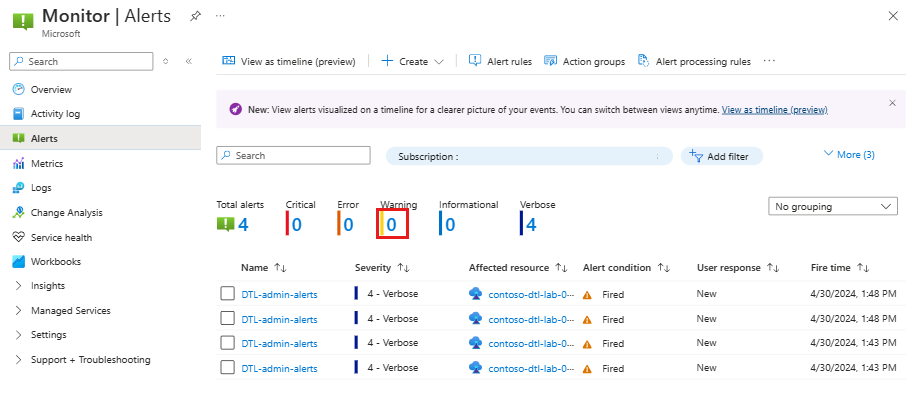Check the fourth DTL-admin-alerts row checkbox
Screen dimensions: 917x407
[227, 368]
